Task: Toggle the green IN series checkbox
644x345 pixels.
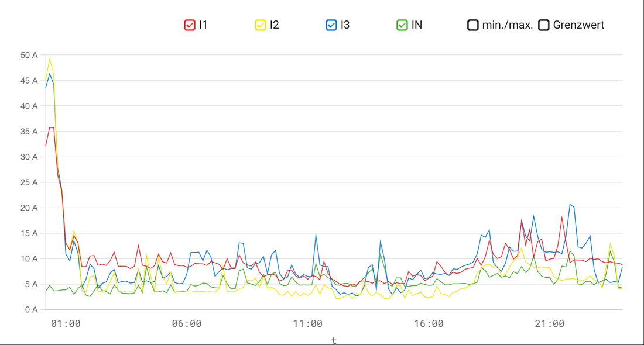Action: [x=402, y=25]
